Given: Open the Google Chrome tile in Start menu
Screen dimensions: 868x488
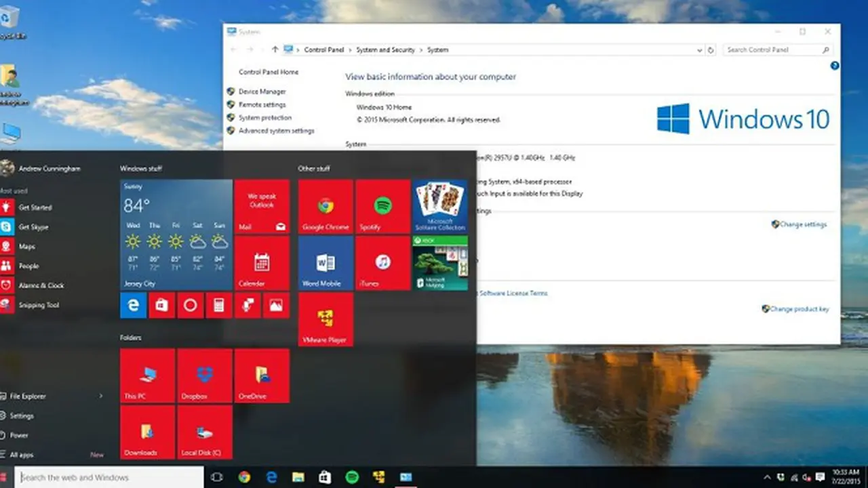Looking at the screenshot, I should coord(325,206).
